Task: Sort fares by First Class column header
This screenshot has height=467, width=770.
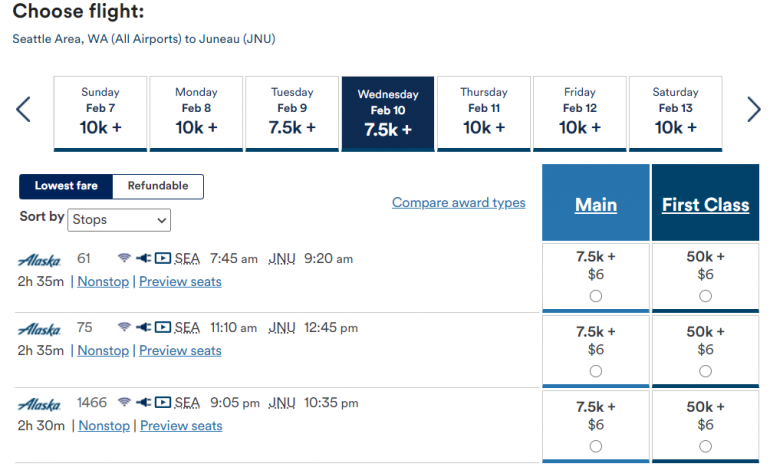Action: (705, 205)
